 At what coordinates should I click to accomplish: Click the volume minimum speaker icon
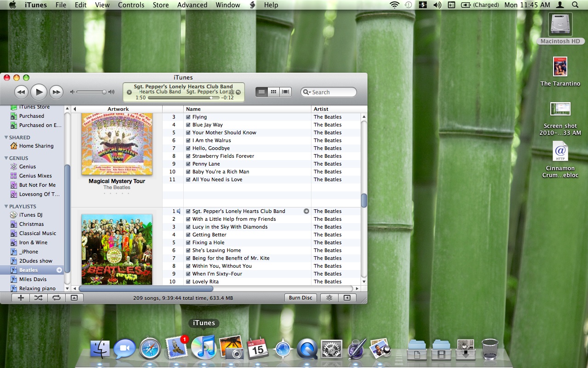tap(72, 92)
